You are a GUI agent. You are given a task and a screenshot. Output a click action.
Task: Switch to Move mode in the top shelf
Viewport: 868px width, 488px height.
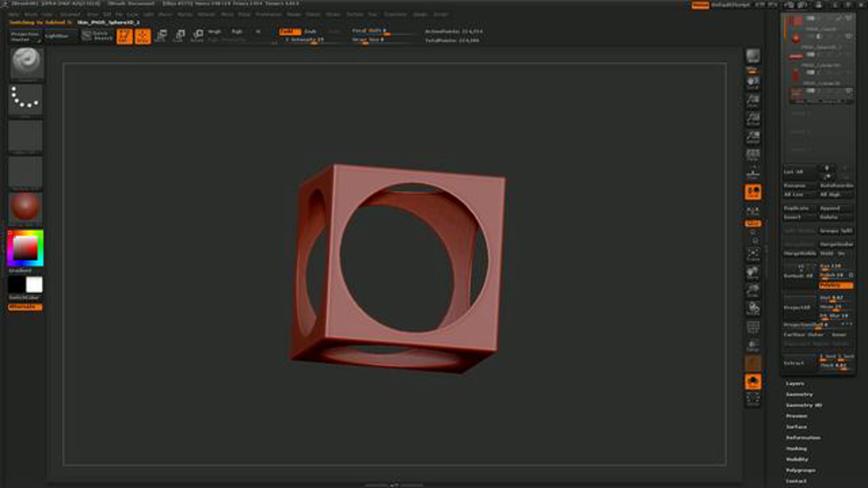coord(161,36)
